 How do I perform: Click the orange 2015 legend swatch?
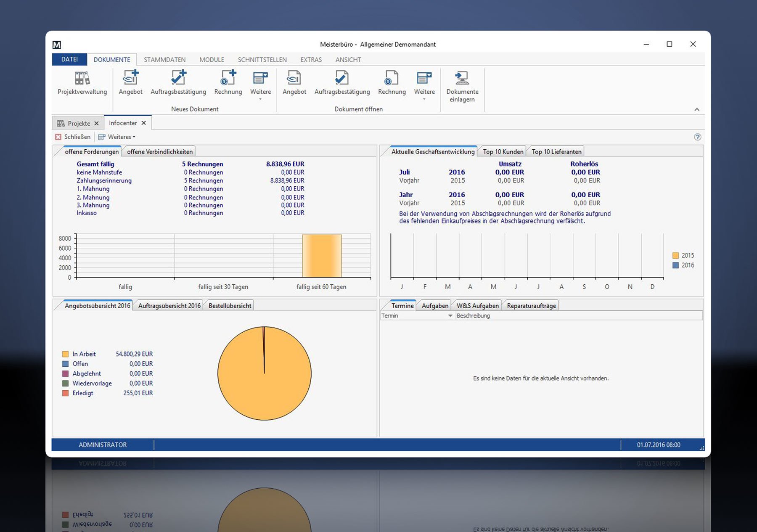[x=675, y=256]
